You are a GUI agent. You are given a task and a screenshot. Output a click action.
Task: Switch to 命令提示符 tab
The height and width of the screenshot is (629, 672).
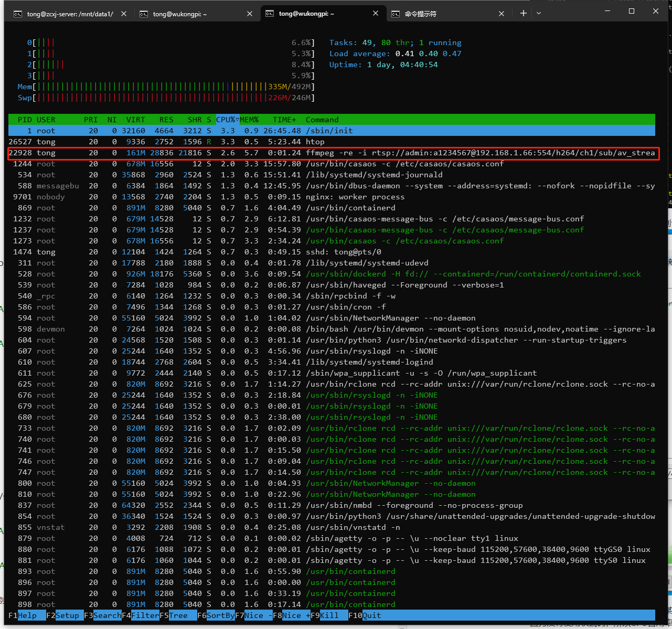[x=447, y=14]
